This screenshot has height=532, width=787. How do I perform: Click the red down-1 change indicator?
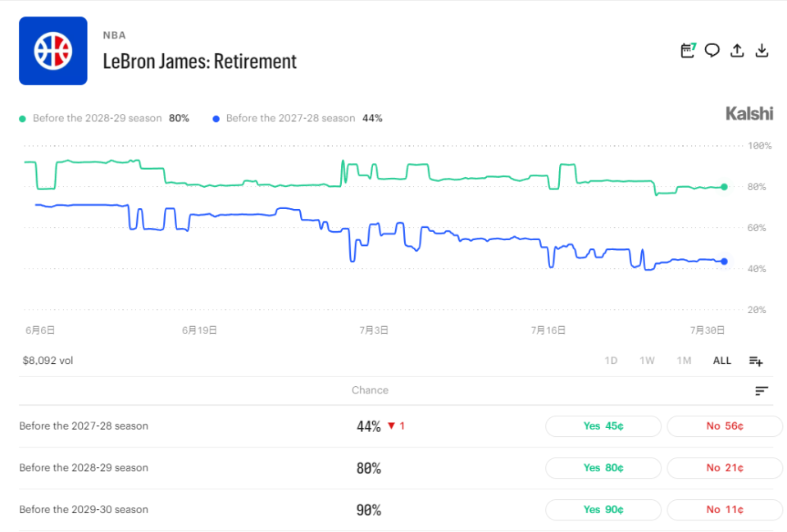coord(396,425)
